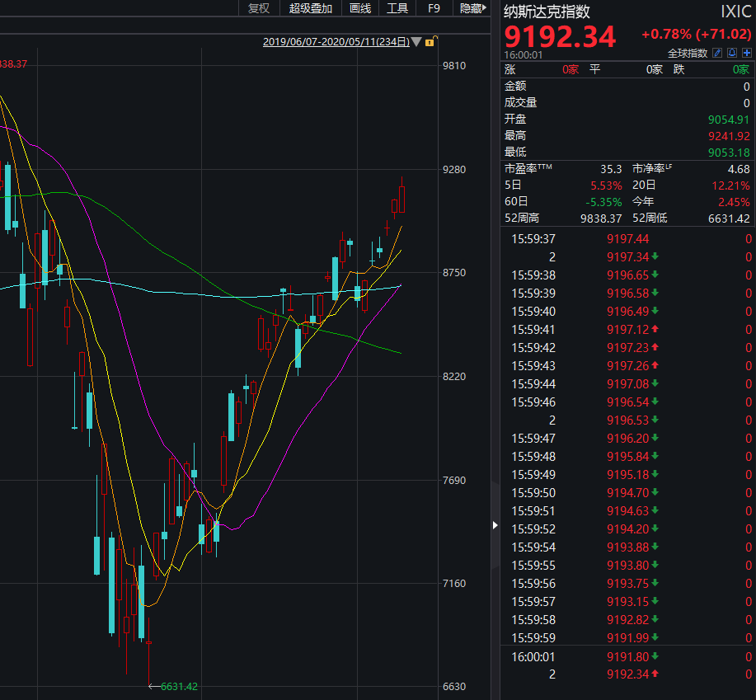The height and width of the screenshot is (700, 756).
Task: Select the 画线 drawing tool
Action: 360,8
